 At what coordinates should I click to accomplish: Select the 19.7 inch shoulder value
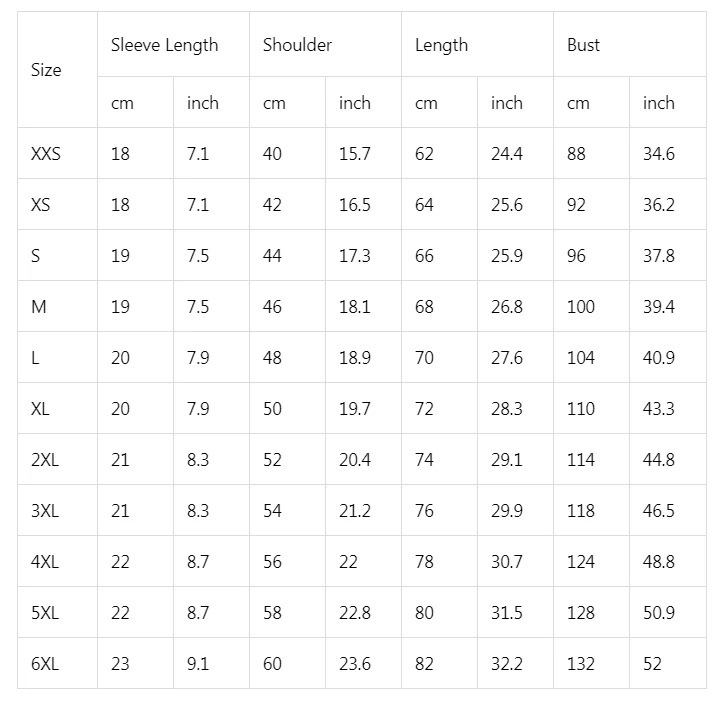click(x=354, y=409)
